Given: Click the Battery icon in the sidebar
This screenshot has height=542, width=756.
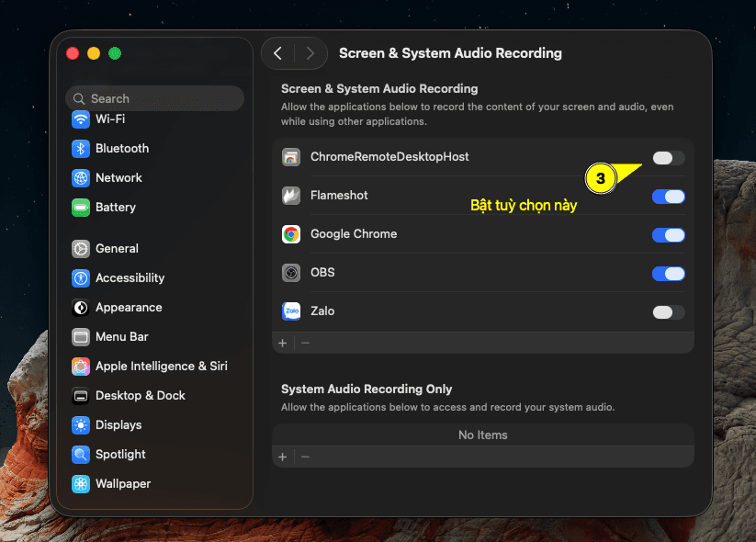Looking at the screenshot, I should [x=81, y=207].
